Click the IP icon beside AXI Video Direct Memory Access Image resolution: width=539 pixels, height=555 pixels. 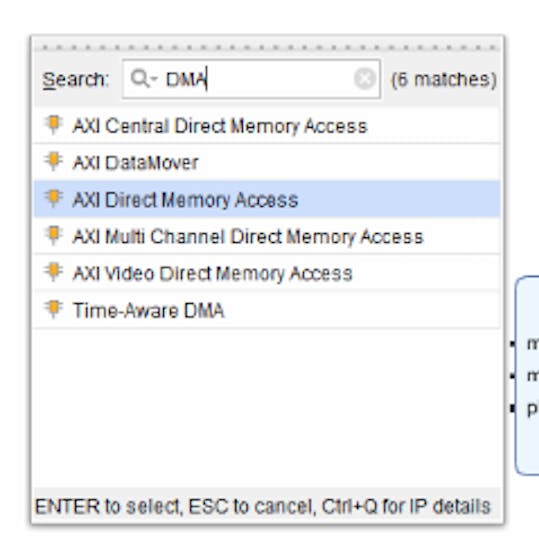tap(53, 273)
